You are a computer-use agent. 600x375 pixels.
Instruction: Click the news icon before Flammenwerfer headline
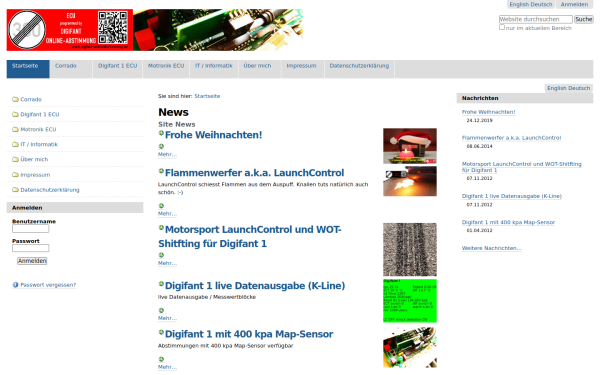point(161,171)
